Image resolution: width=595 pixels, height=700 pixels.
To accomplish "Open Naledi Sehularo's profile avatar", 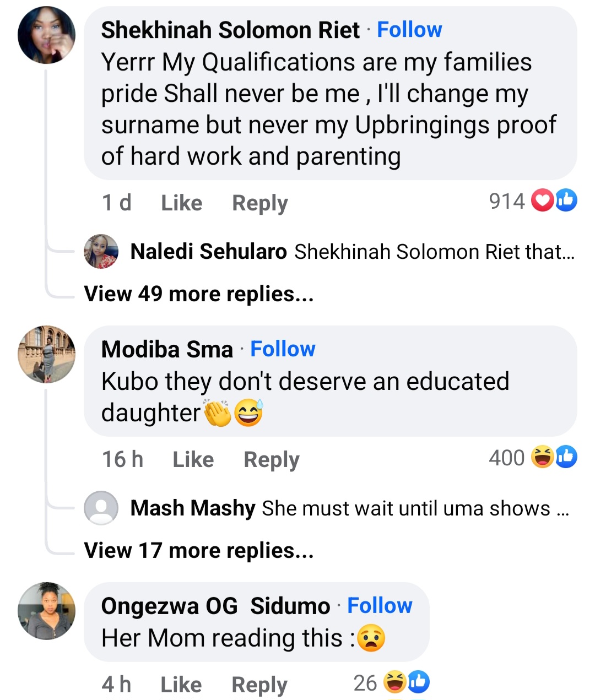I will click(x=100, y=251).
